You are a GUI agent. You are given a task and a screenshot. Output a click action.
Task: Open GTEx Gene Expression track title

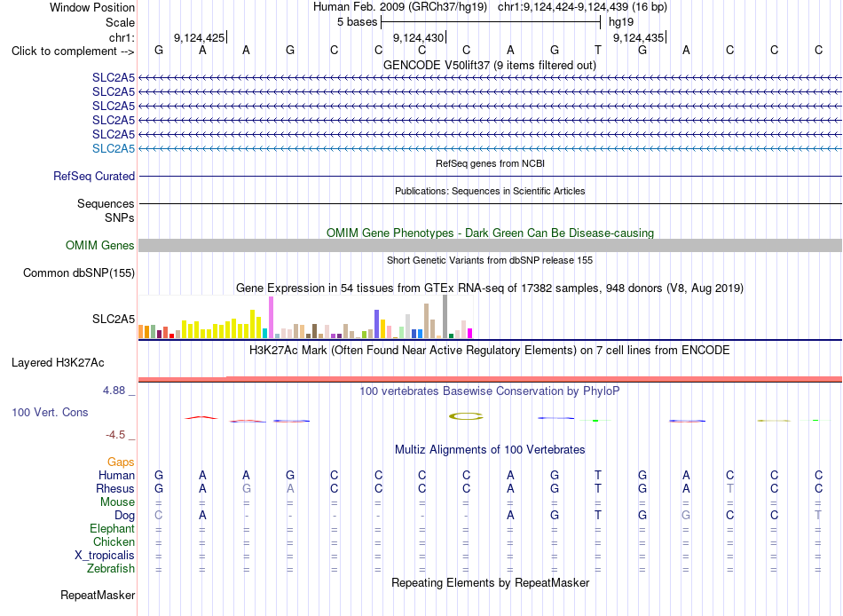pos(490,288)
